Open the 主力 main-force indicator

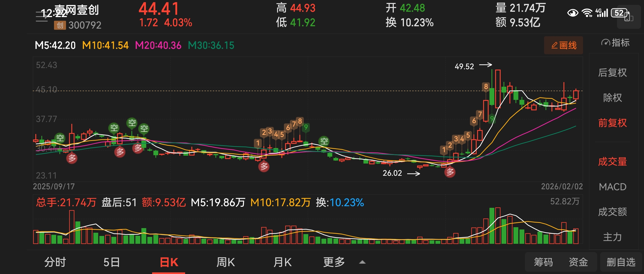[612, 237]
